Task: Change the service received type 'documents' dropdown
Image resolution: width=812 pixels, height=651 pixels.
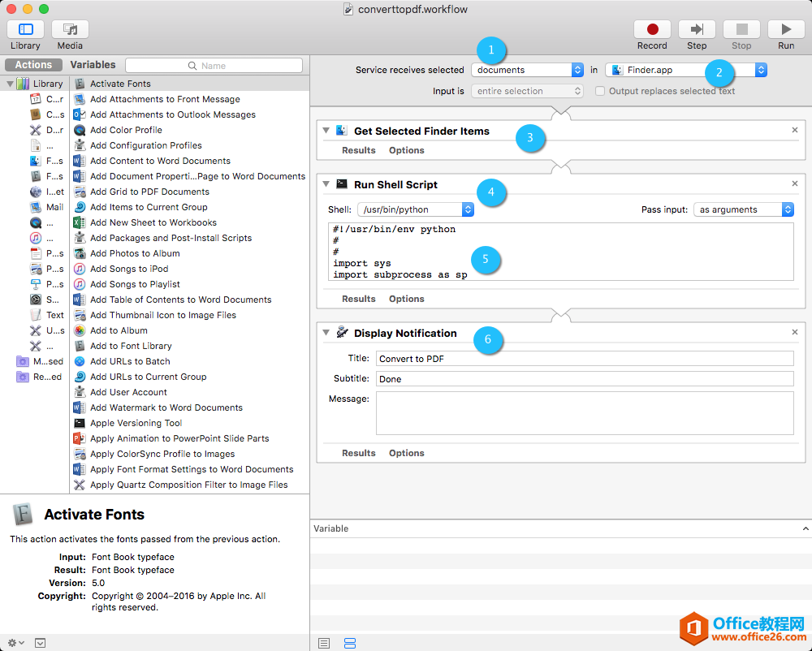Action: [x=527, y=70]
